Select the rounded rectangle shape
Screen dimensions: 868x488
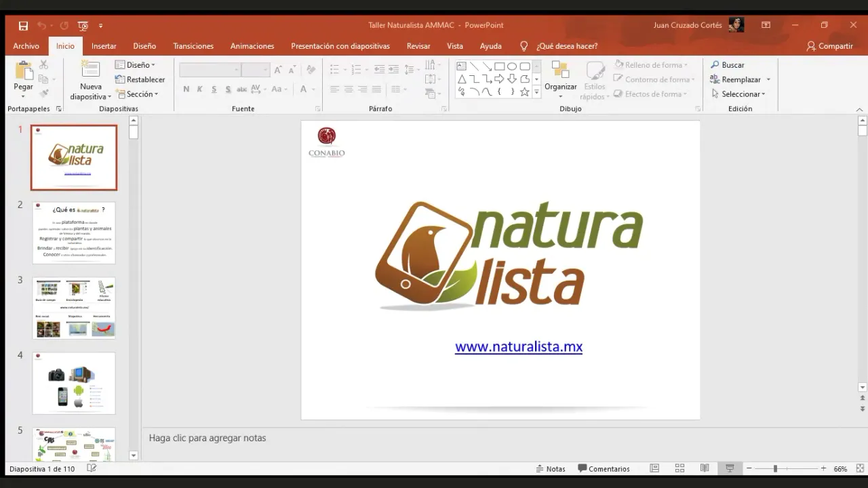coord(525,66)
